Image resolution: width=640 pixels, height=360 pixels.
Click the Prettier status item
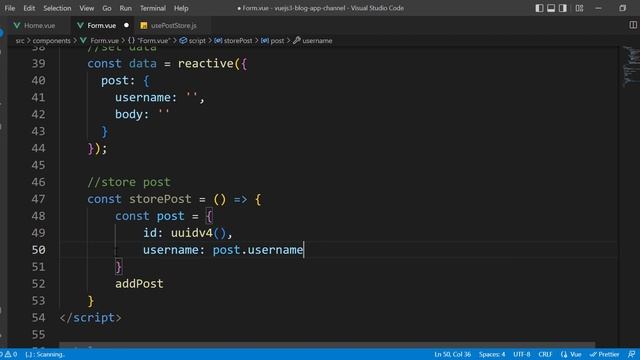(604, 354)
